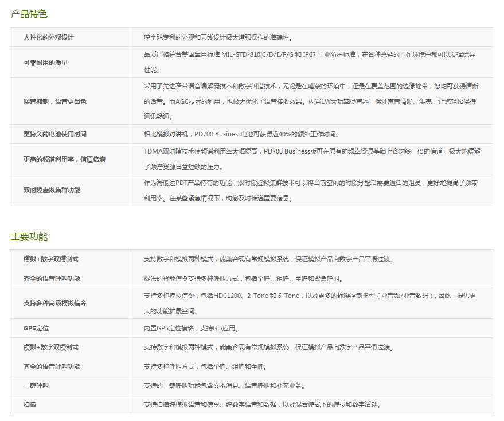
Task: Select the 人性化的外观设计 row label
Action: tap(49, 37)
